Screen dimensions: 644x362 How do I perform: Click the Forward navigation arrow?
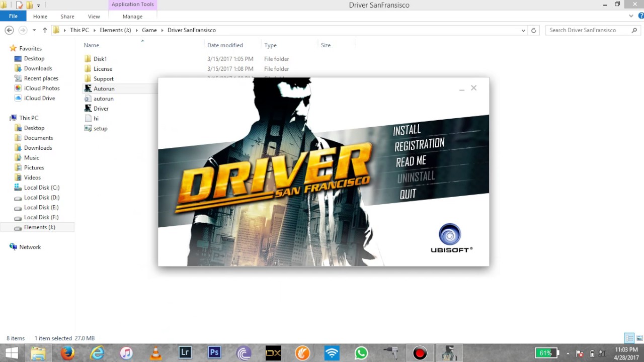(x=22, y=30)
